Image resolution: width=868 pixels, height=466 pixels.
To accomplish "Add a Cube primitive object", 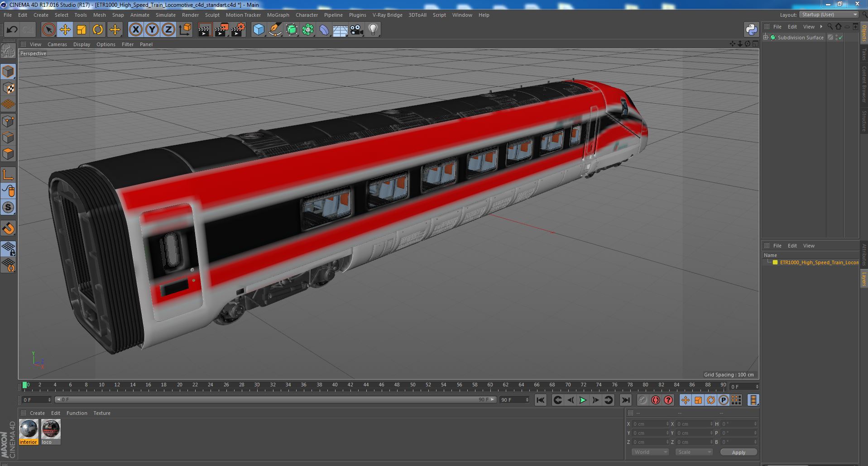I will (x=259, y=30).
